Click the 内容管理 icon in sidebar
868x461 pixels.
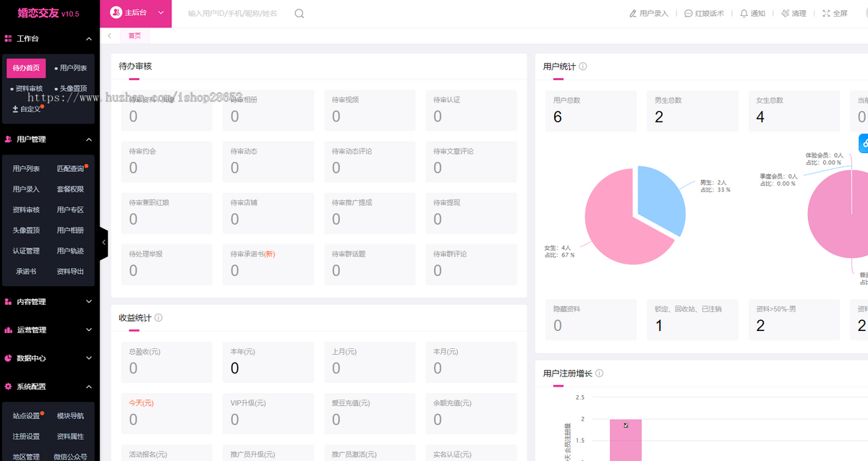tap(8, 302)
